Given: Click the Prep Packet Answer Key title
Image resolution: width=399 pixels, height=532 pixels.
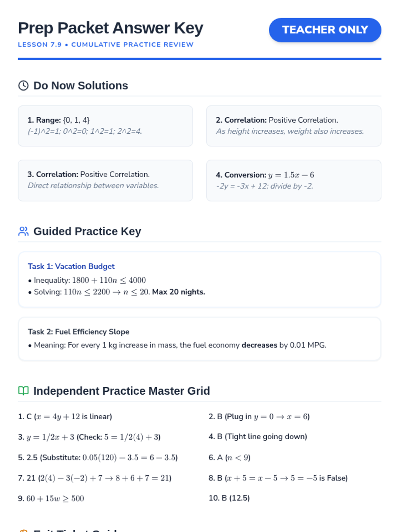Looking at the screenshot, I should [x=110, y=28].
